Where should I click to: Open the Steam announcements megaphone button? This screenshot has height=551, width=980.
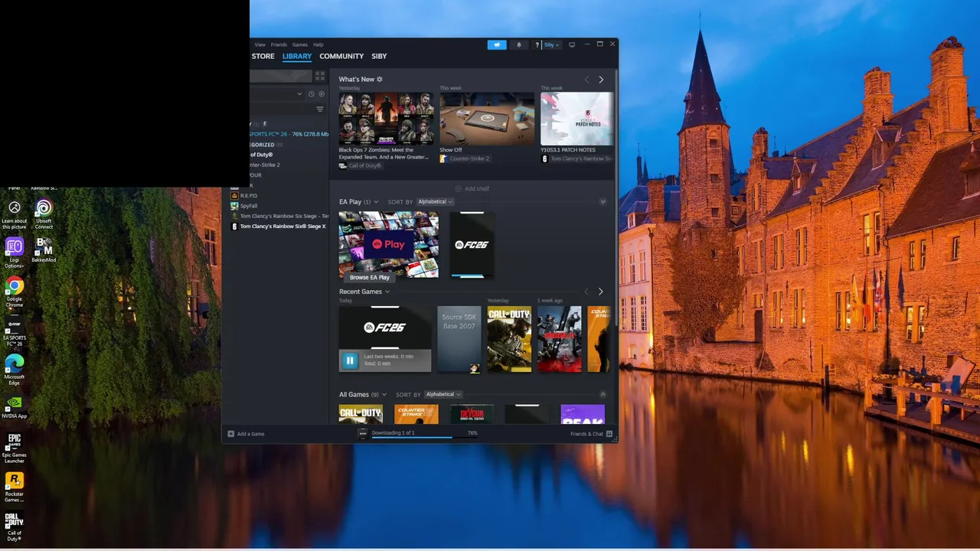point(497,44)
